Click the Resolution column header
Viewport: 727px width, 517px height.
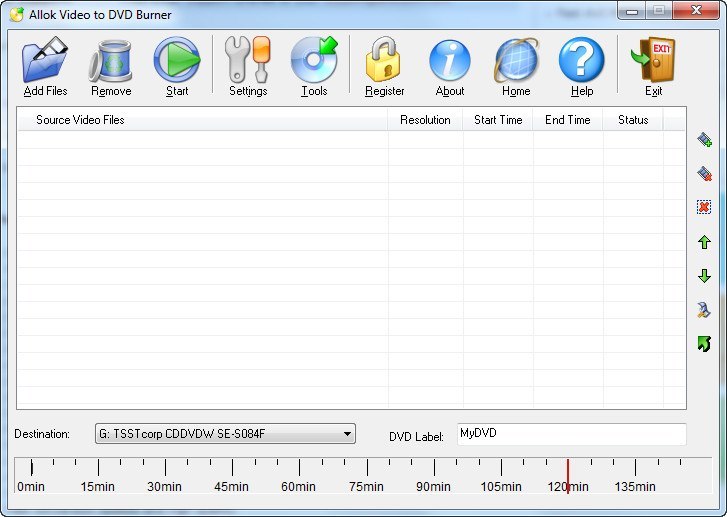pyautogui.click(x=425, y=120)
